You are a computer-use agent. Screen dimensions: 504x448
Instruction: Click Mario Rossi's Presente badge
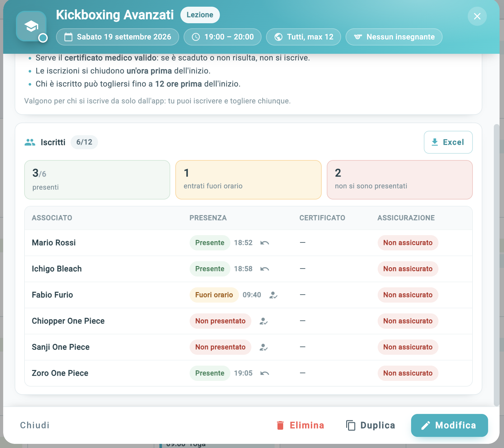(x=210, y=243)
